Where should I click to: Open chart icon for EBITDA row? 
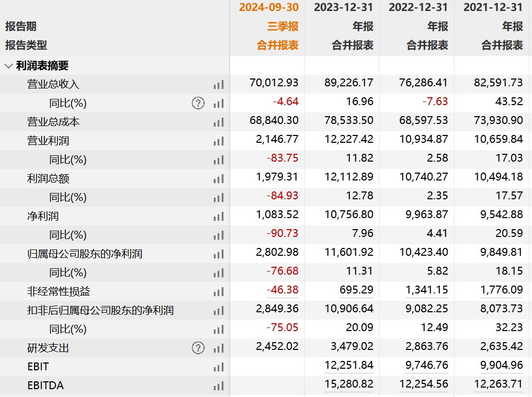click(219, 386)
